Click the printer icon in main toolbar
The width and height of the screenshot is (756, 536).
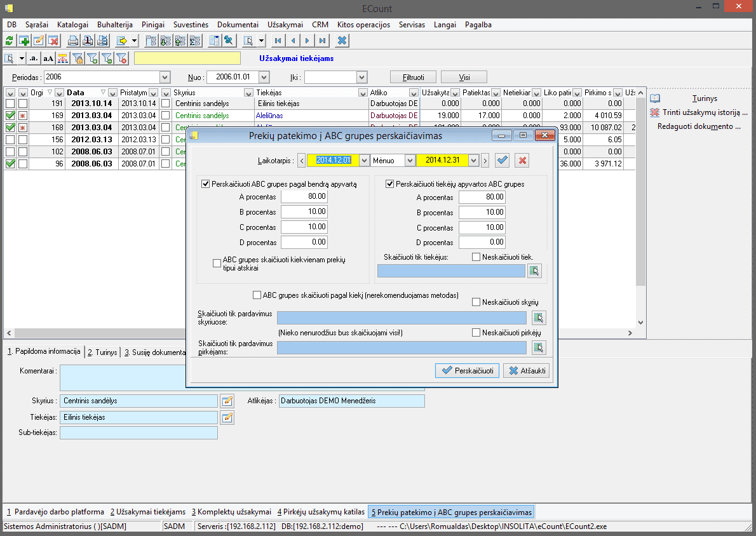[x=74, y=41]
